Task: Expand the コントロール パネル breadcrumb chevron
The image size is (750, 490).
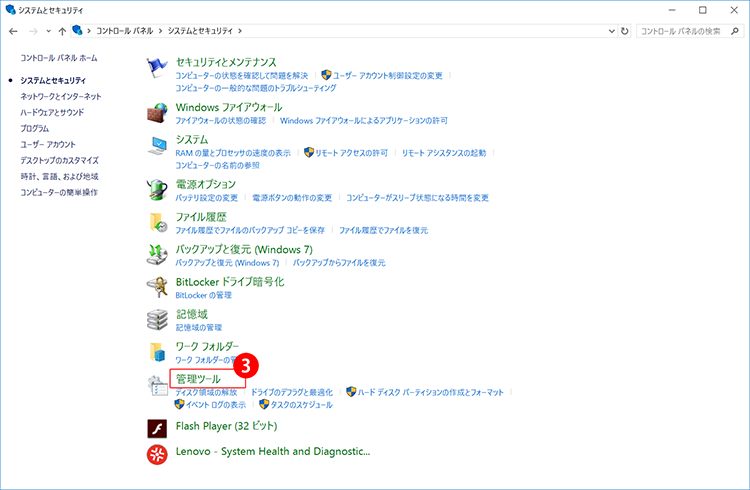Action: (160, 32)
